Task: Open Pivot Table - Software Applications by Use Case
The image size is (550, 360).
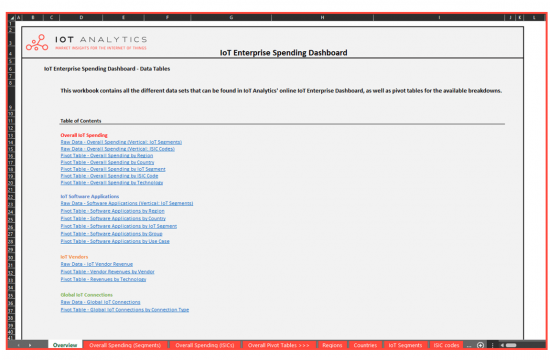Action: tap(115, 241)
